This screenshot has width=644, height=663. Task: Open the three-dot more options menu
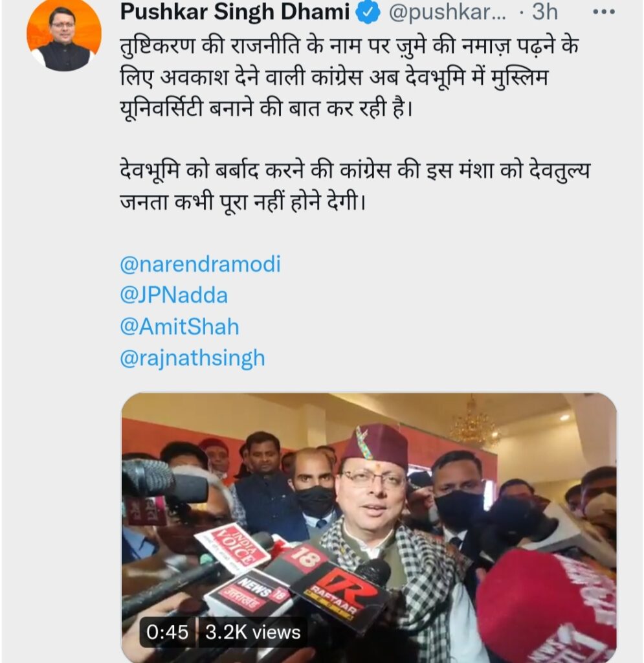[x=604, y=12]
